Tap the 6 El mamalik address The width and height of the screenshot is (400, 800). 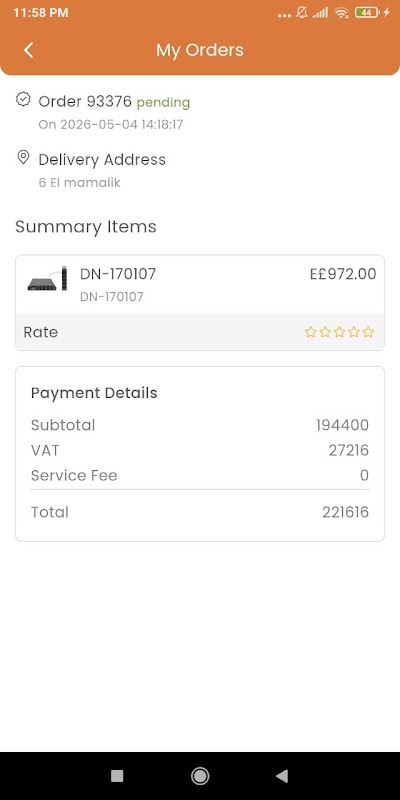click(80, 182)
